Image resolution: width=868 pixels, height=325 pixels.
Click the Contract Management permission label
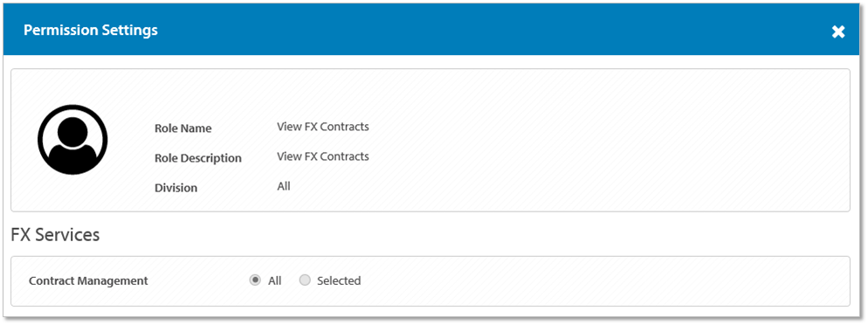point(88,280)
